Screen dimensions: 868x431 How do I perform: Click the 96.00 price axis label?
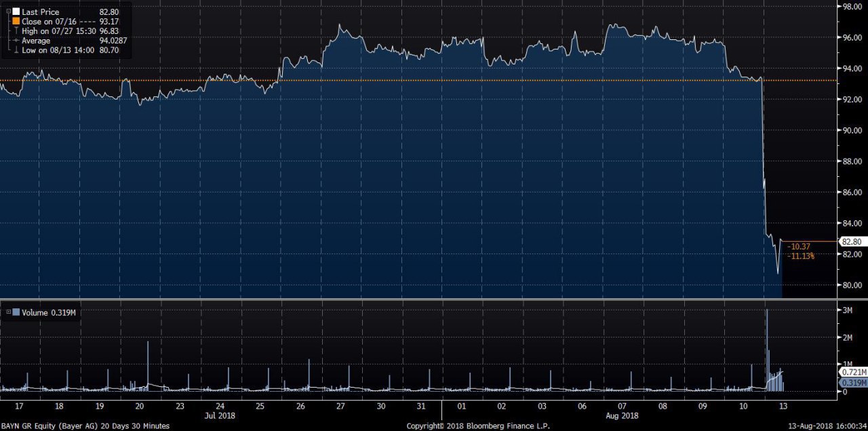[852, 37]
